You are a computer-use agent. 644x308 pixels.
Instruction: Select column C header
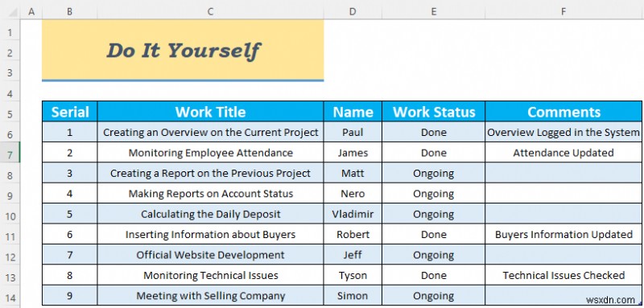tap(210, 12)
